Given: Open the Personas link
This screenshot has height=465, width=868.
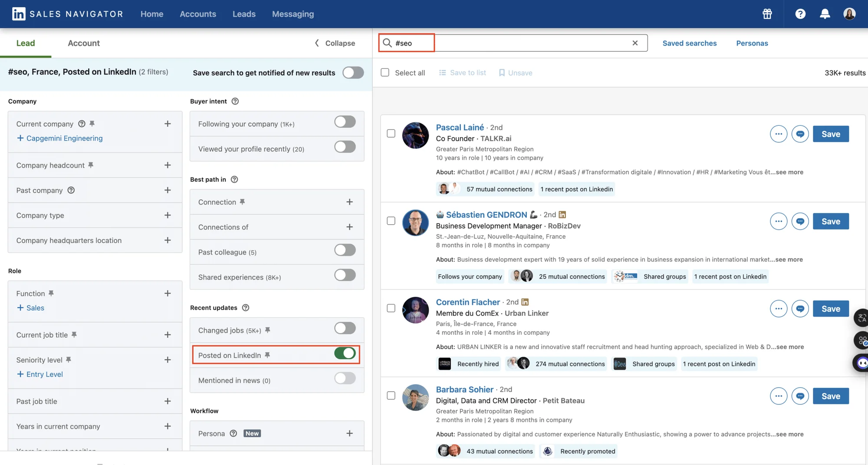Looking at the screenshot, I should point(752,43).
